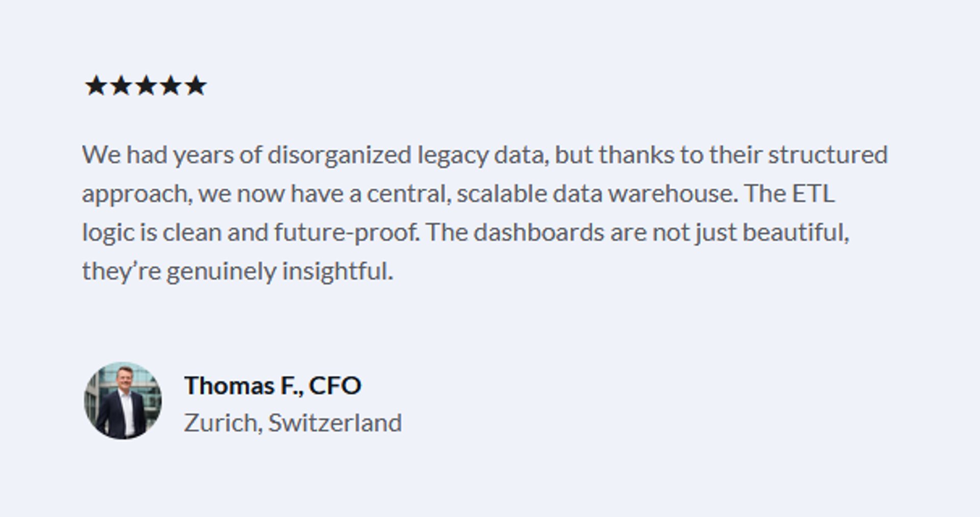Click the fourth star in the rating
This screenshot has height=517, width=980.
click(x=170, y=85)
